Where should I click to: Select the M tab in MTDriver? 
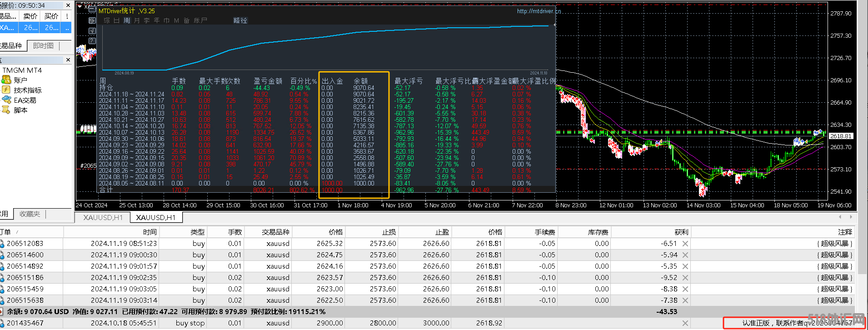click(x=176, y=20)
